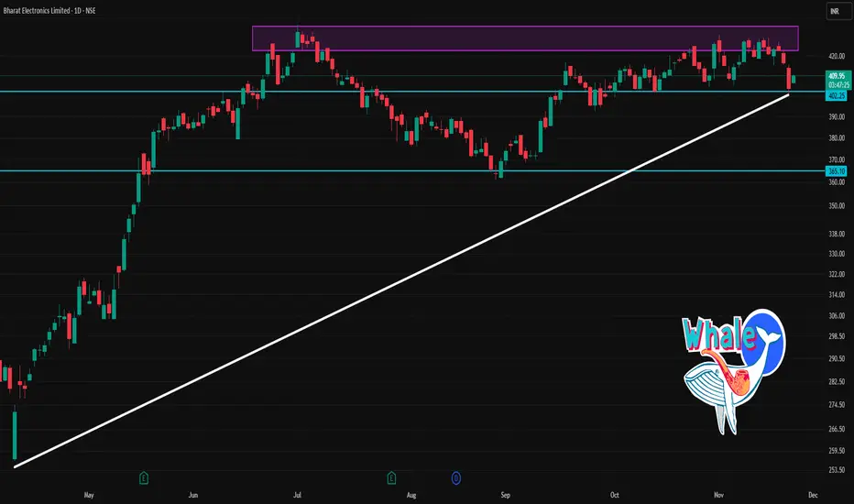Click the Dec label on time axis
This screenshot has width=854, height=504.
tap(813, 495)
